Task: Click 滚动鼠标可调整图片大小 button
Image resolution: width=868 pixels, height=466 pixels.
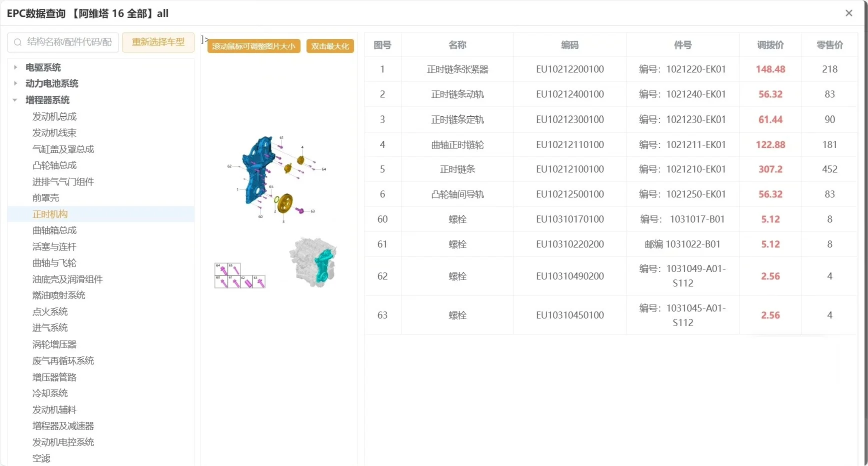Action: tap(254, 46)
